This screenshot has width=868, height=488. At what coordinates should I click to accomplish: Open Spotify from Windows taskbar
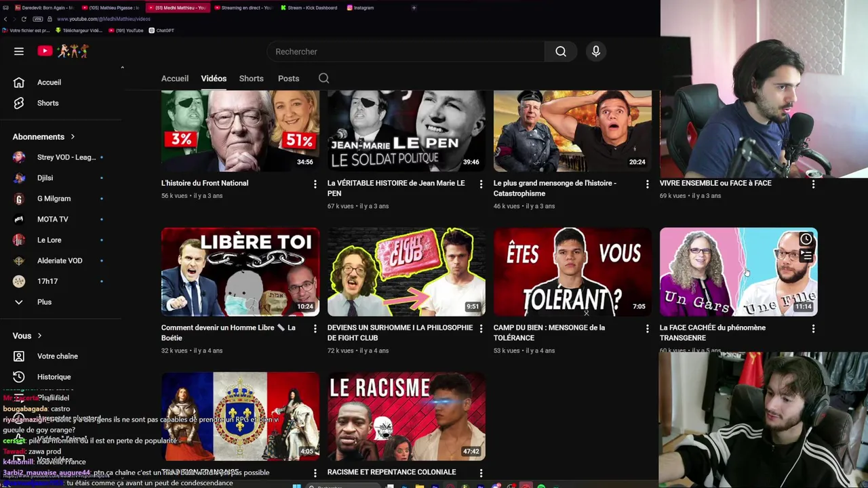point(541,485)
